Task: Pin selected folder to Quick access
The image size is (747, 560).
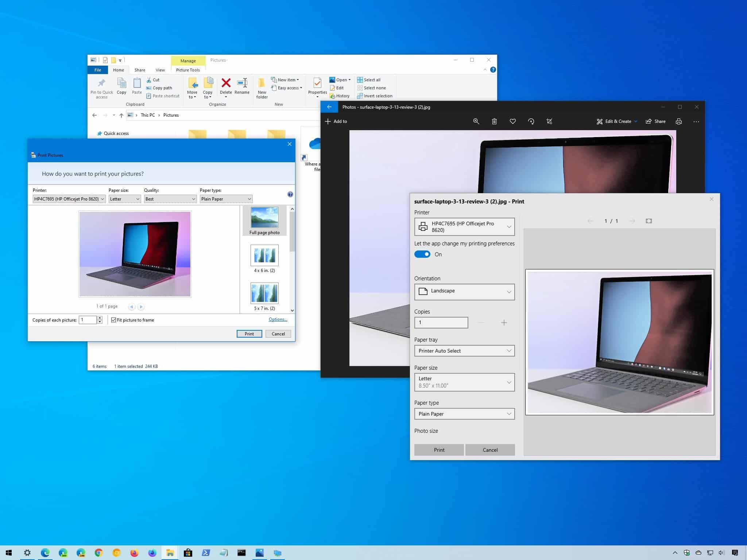Action: (x=101, y=87)
